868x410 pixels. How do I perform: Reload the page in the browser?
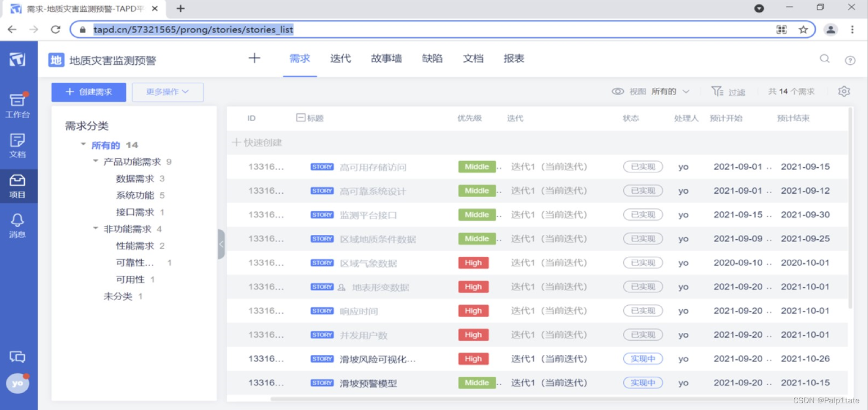click(x=55, y=29)
